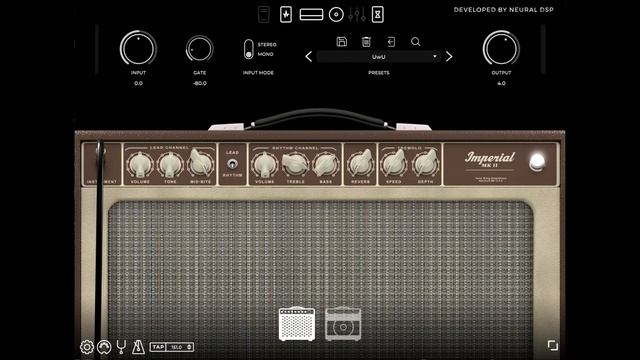Click the Input gain knob
The image size is (640, 360).
click(138, 48)
